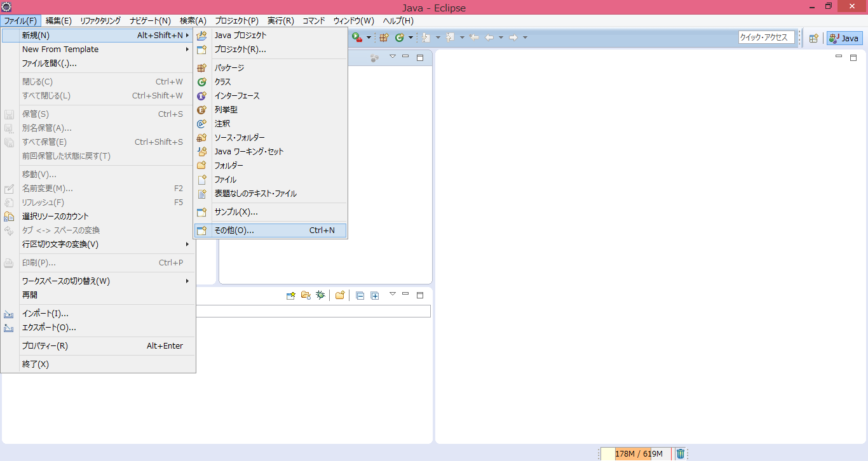Open the ヘルプ(H) menu in the menu bar

398,21
